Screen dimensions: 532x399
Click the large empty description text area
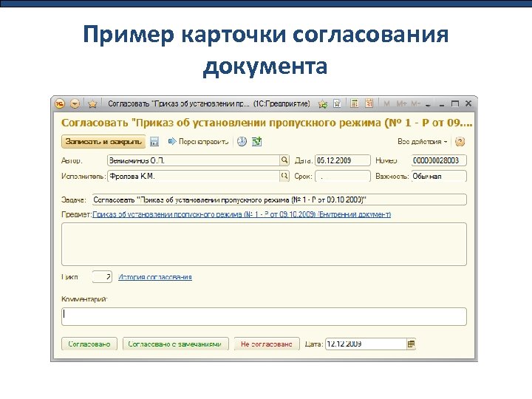pos(264,244)
